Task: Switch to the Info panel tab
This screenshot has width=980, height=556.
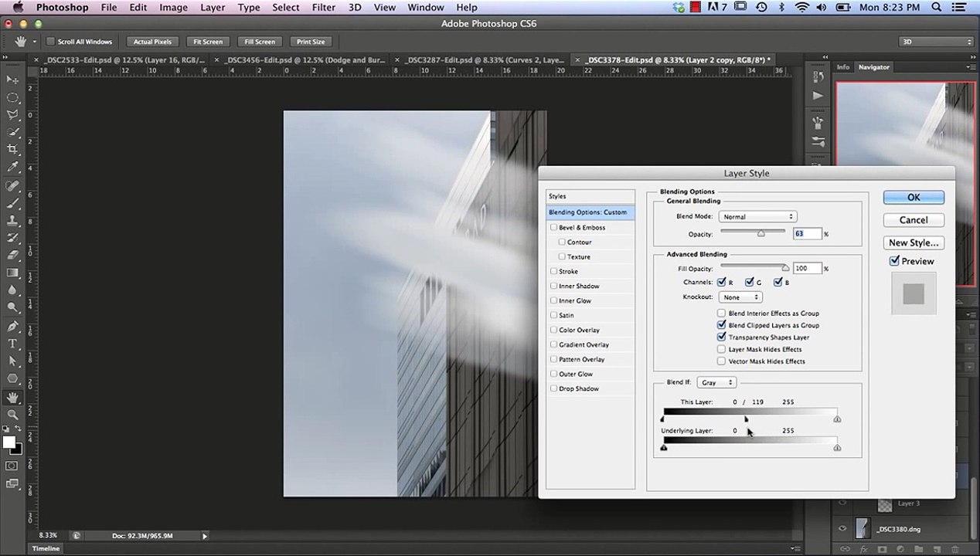Action: point(842,67)
